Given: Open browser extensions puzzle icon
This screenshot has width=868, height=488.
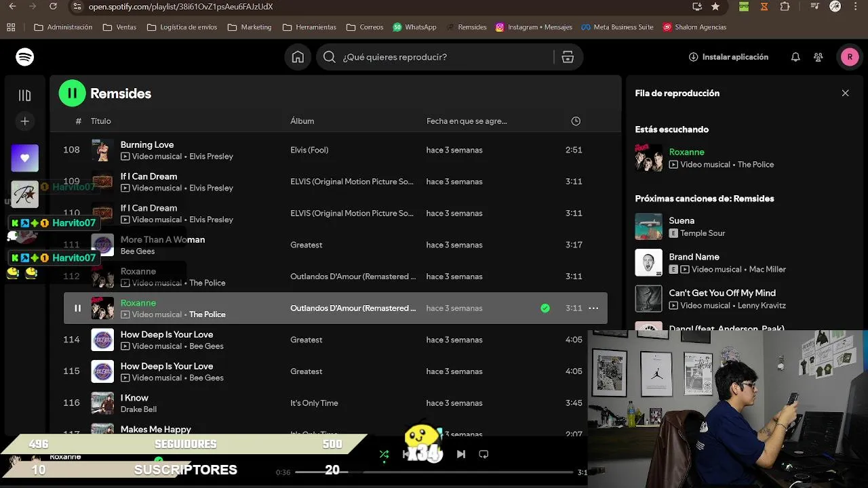Looking at the screenshot, I should tap(785, 7).
